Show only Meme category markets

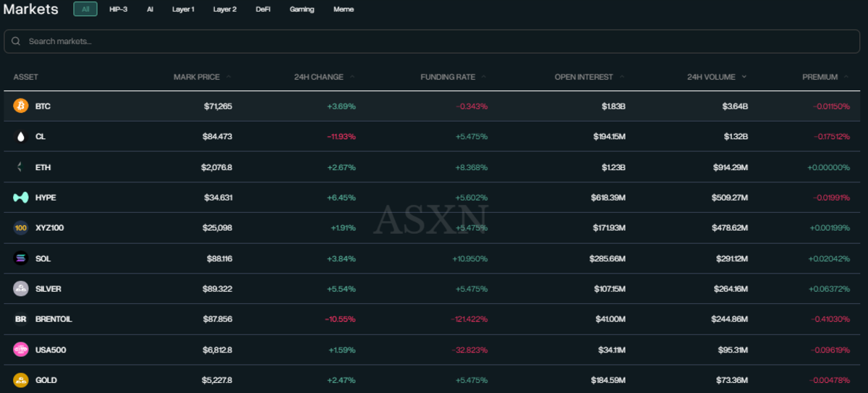(x=344, y=9)
